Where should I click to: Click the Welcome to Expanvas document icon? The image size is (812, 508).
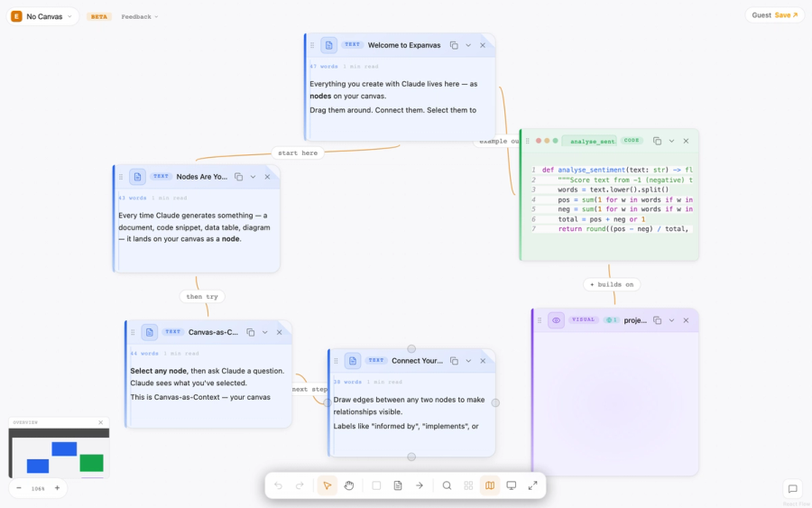tap(328, 45)
